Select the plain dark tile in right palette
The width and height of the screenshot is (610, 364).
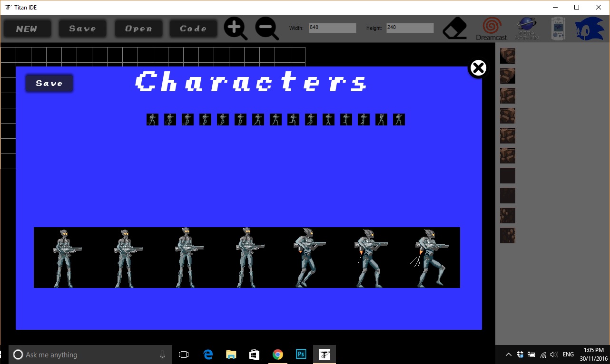(508, 176)
